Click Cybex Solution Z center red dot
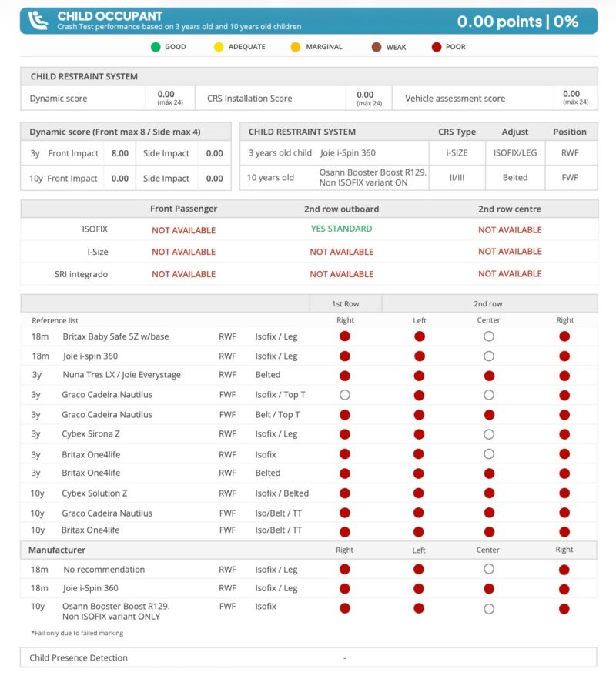This screenshot has height=679, width=616. pos(489,493)
